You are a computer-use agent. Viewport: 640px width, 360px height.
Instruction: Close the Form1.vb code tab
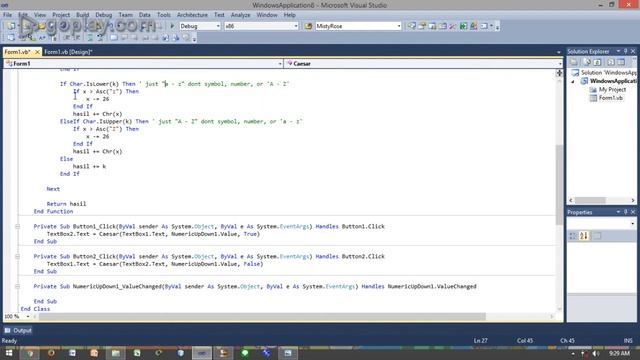(37, 52)
